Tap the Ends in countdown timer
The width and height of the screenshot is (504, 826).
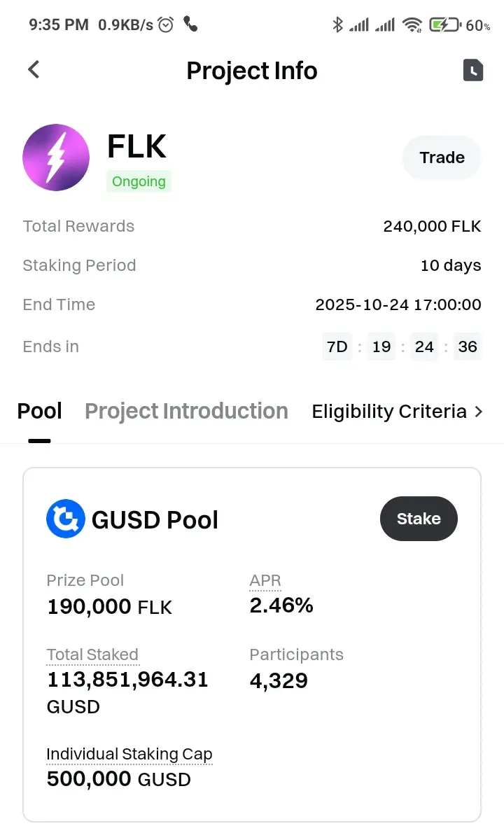(402, 346)
